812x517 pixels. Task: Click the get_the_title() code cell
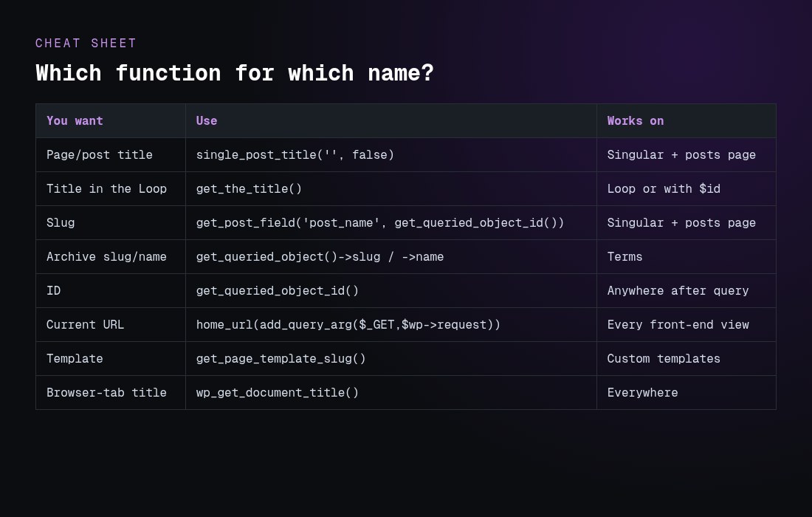tap(391, 188)
